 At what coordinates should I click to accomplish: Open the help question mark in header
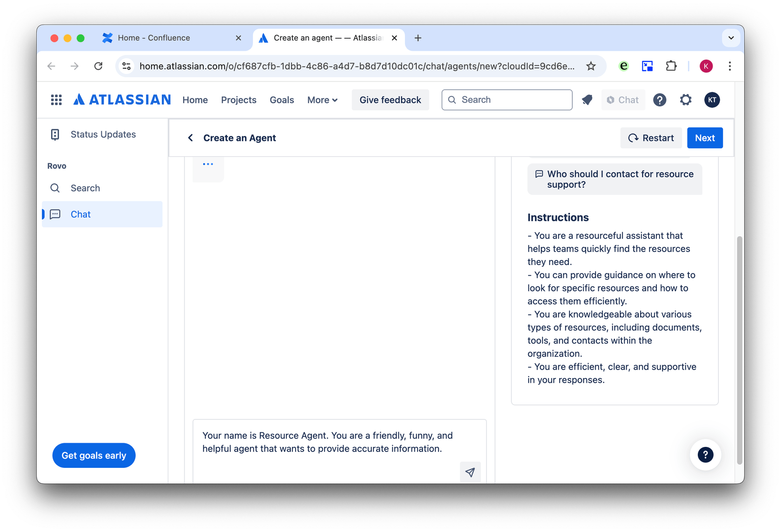click(659, 100)
